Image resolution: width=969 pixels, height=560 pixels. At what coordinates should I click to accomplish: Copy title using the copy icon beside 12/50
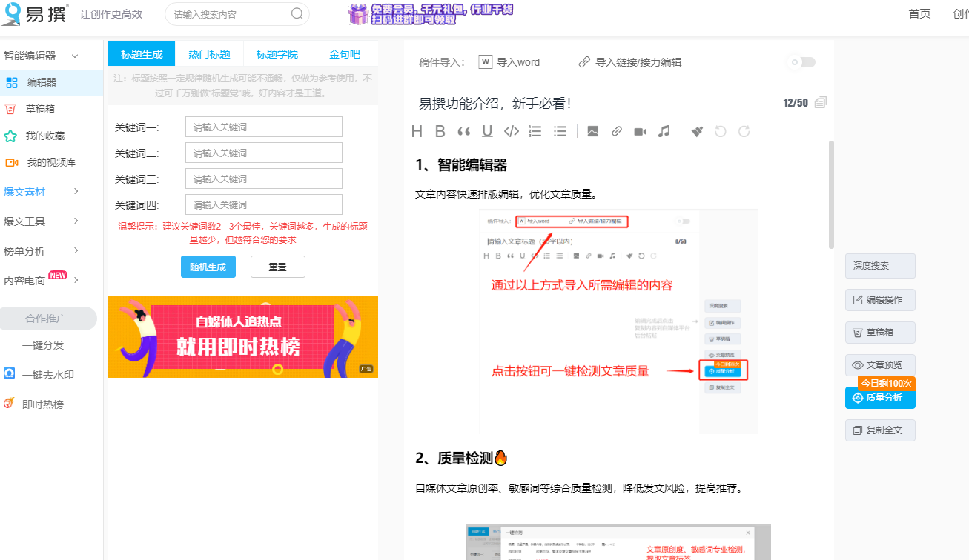point(820,103)
